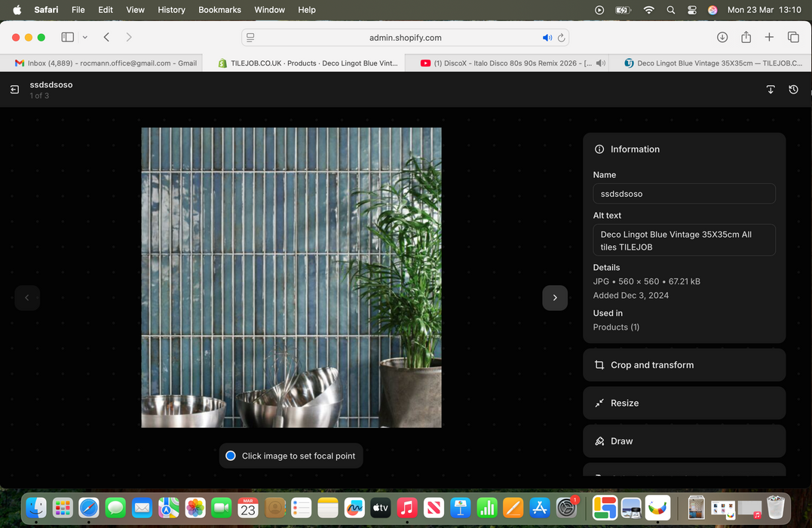Go to next image with right arrow
Screen dimensions: 812x528
point(555,298)
